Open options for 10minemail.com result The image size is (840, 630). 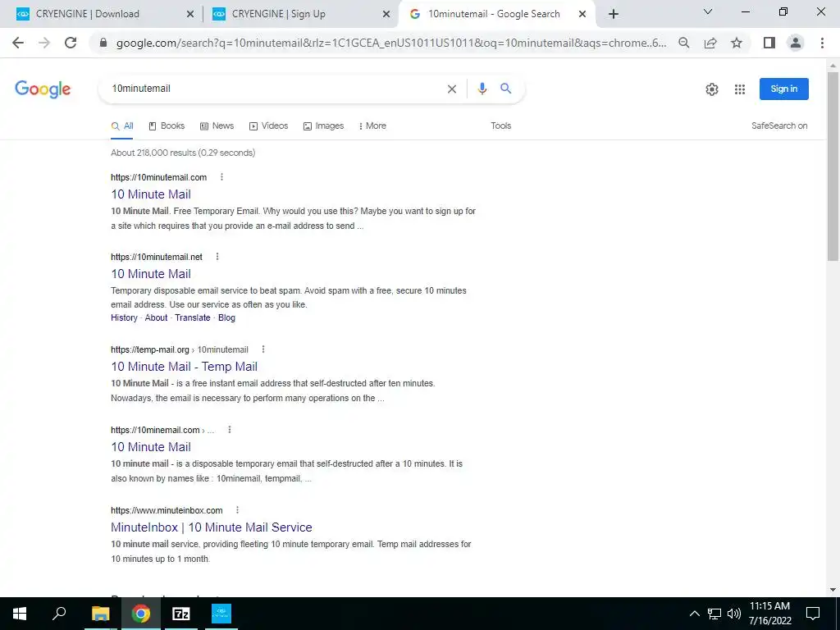[230, 430]
